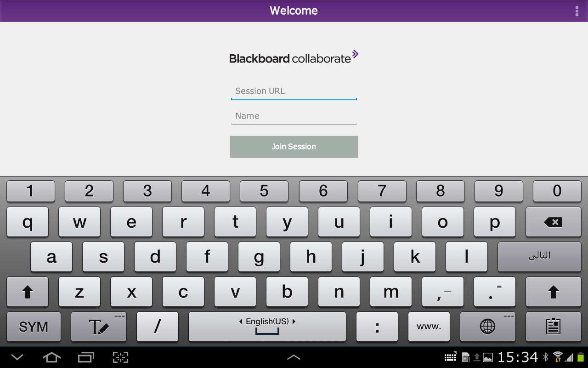The width and height of the screenshot is (588, 368).
Task: Tap the letter l key
Action: (467, 257)
